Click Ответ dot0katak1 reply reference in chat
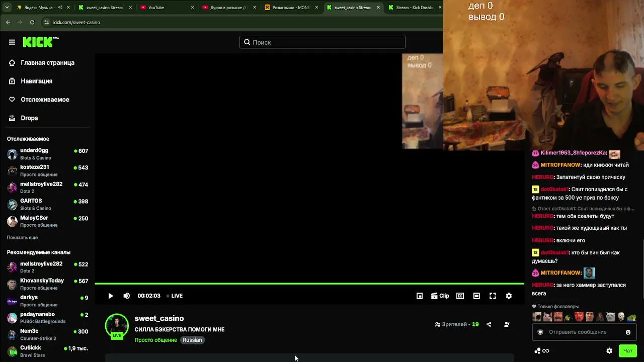The width and height of the screenshot is (644, 362). point(583,209)
